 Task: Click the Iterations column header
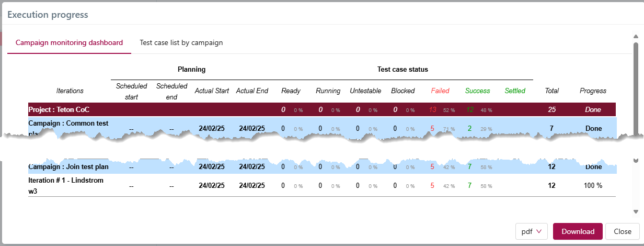pyautogui.click(x=70, y=91)
